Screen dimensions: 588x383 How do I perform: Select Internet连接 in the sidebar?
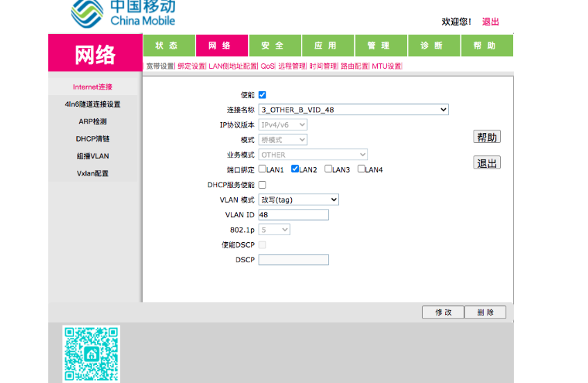coord(93,87)
